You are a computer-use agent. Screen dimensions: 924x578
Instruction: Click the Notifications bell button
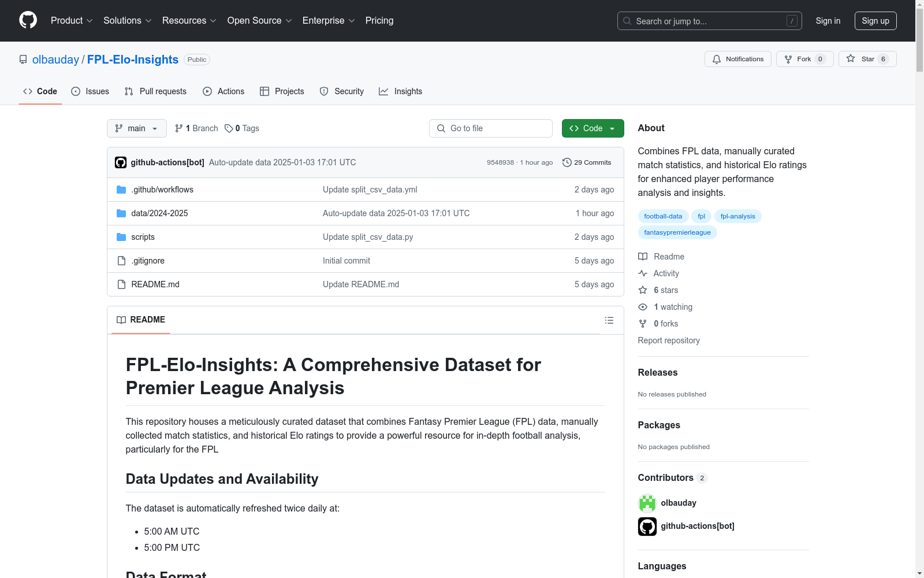click(x=737, y=59)
